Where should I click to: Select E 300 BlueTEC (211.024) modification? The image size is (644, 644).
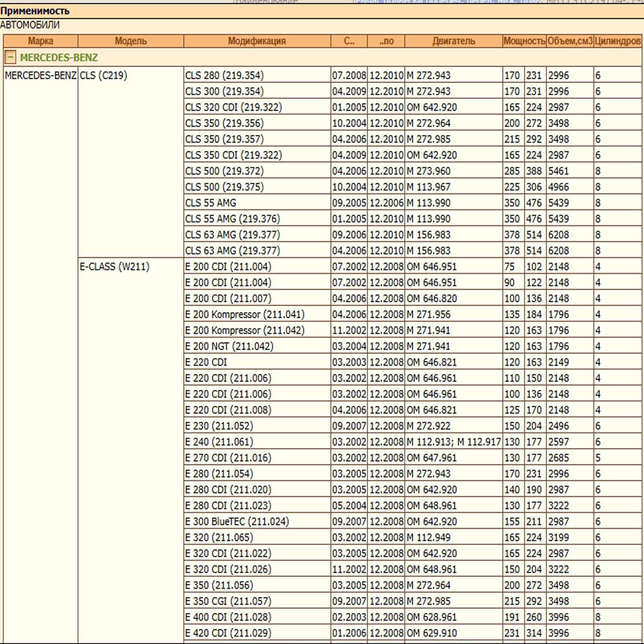[237, 522]
